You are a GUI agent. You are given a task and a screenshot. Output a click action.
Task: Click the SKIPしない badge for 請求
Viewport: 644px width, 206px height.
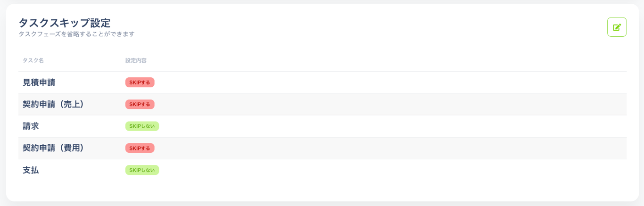[x=142, y=126]
